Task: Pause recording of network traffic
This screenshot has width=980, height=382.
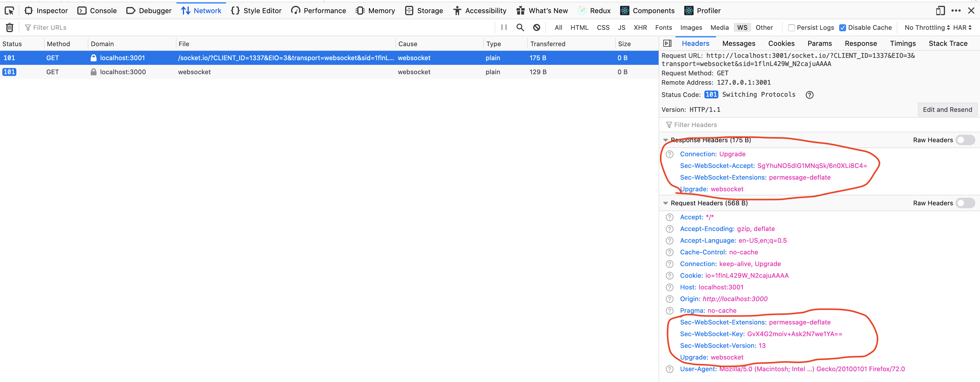Action: click(503, 27)
